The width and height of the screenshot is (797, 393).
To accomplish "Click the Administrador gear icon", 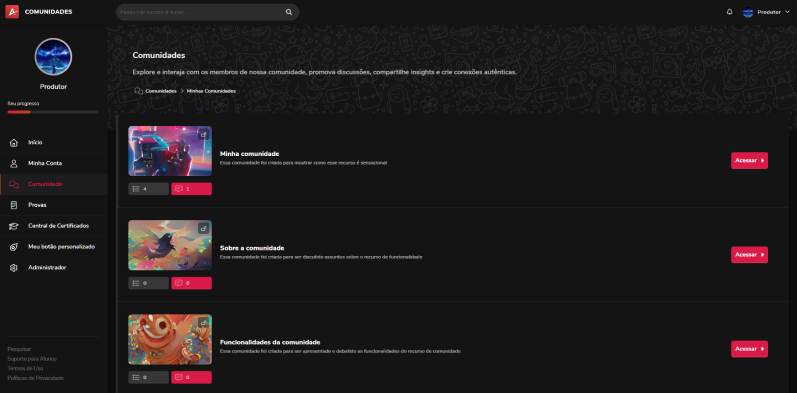I will pos(14,267).
